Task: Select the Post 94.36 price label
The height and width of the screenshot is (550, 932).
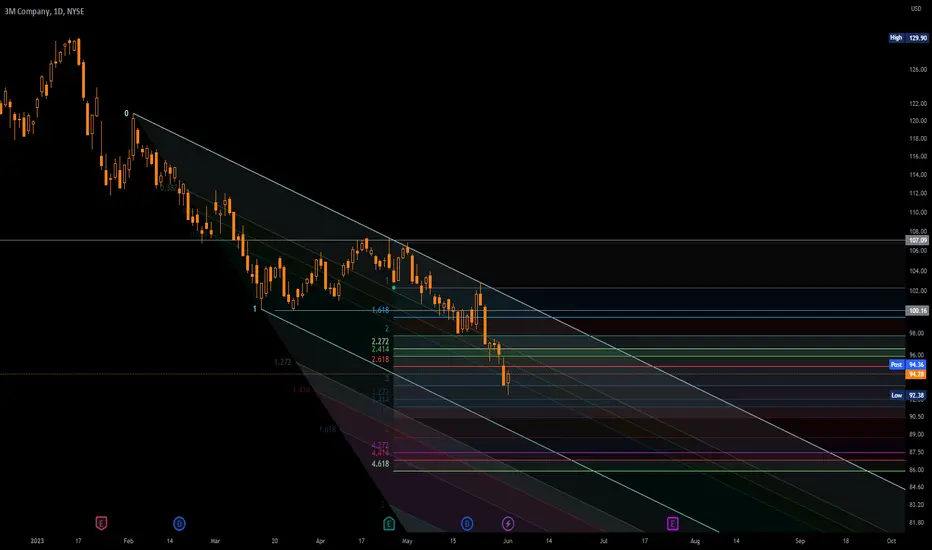Action: pyautogui.click(x=907, y=364)
